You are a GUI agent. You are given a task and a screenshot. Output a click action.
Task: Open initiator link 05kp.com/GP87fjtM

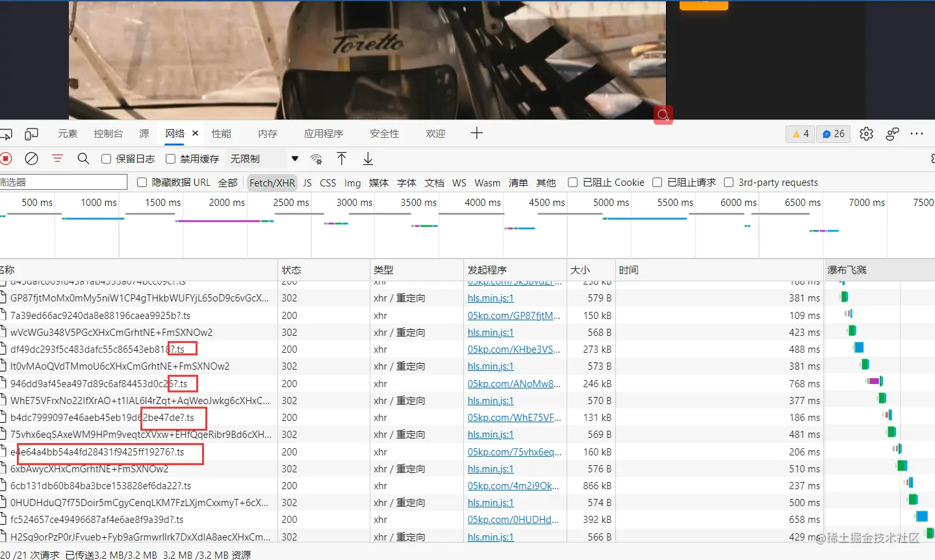(513, 316)
